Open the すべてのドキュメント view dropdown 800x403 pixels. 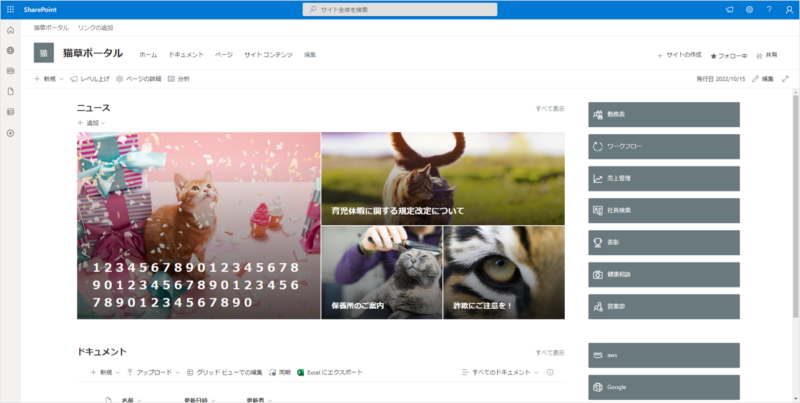tap(499, 372)
